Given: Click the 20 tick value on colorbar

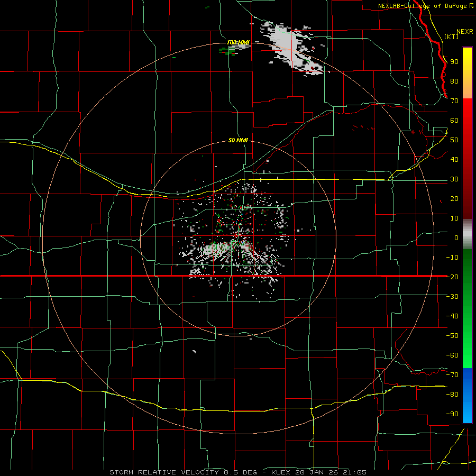Looking at the screenshot, I should (454, 199).
